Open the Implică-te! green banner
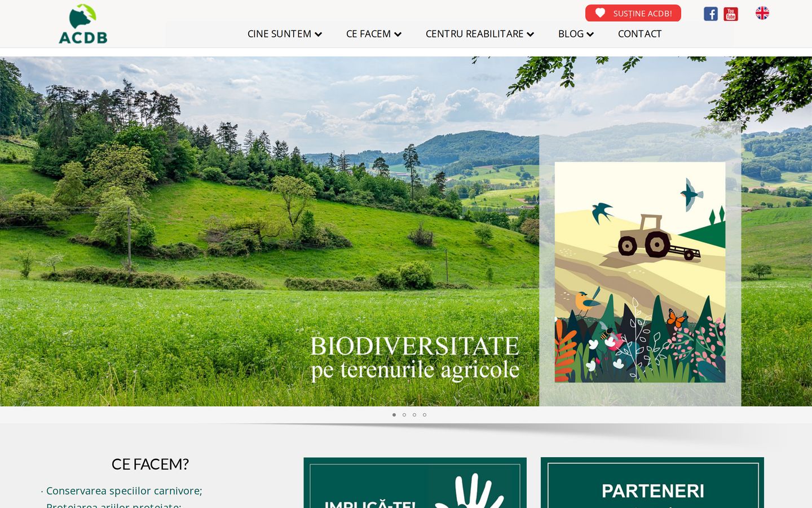Screen dimensions: 812x508 coord(415,483)
